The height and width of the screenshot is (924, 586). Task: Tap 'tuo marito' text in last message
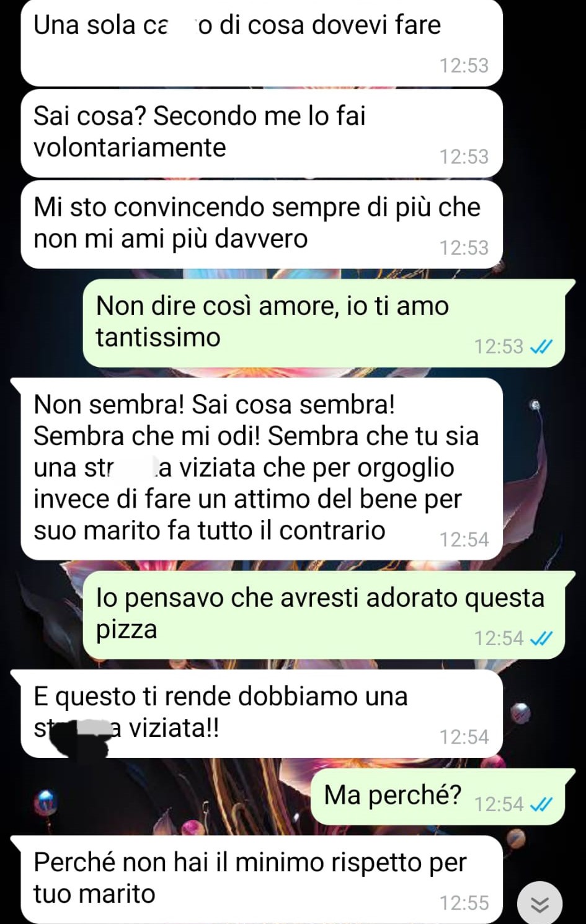tap(94, 894)
